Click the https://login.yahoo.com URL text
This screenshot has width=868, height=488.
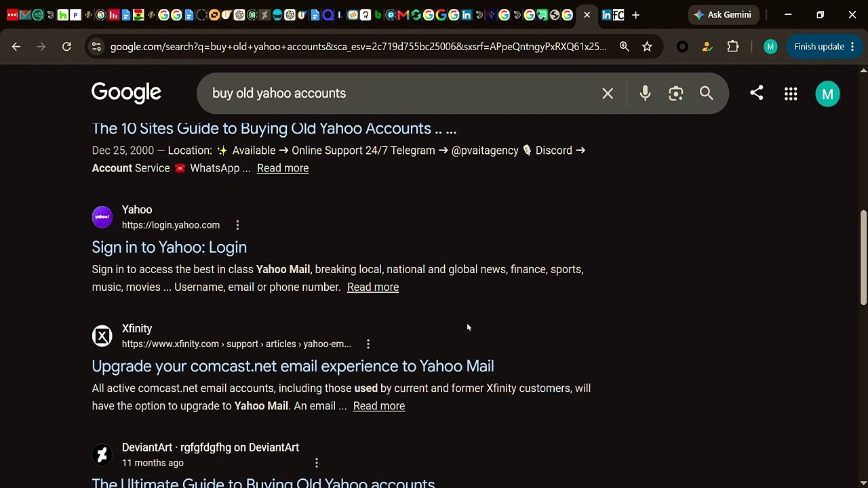pyautogui.click(x=171, y=225)
